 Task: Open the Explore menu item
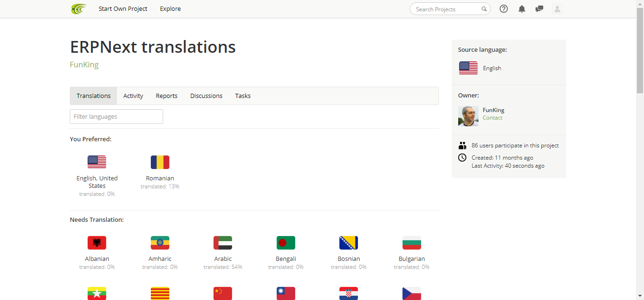[x=170, y=9]
